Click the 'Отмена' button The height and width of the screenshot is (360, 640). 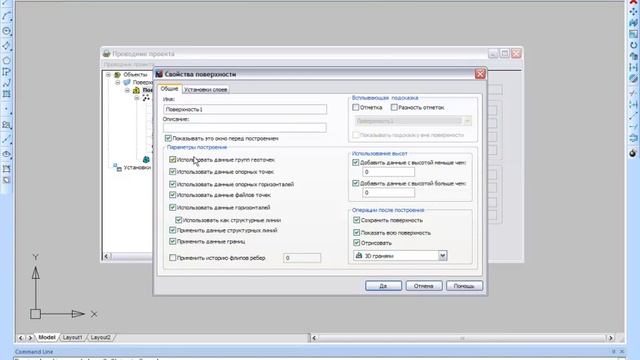pos(424,286)
